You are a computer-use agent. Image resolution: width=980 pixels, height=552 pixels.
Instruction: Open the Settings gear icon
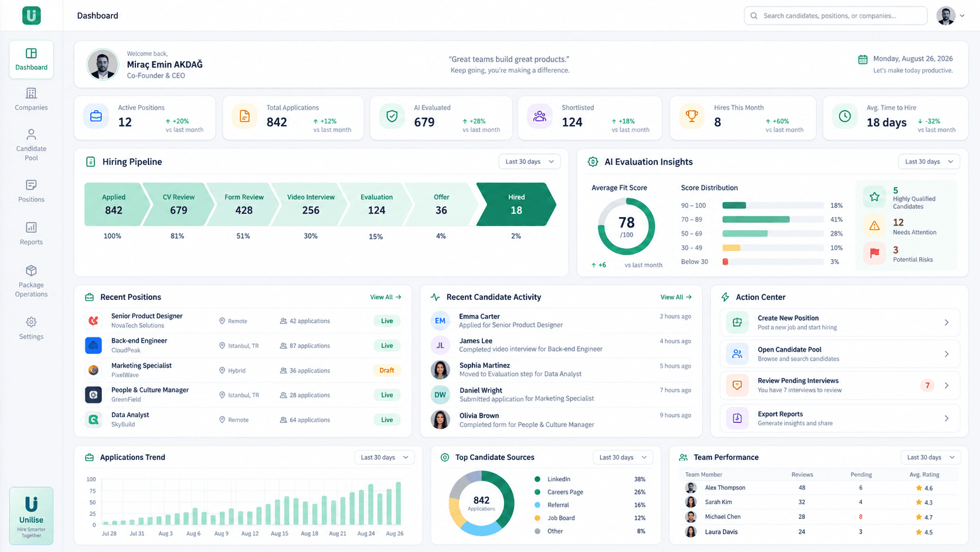click(31, 322)
